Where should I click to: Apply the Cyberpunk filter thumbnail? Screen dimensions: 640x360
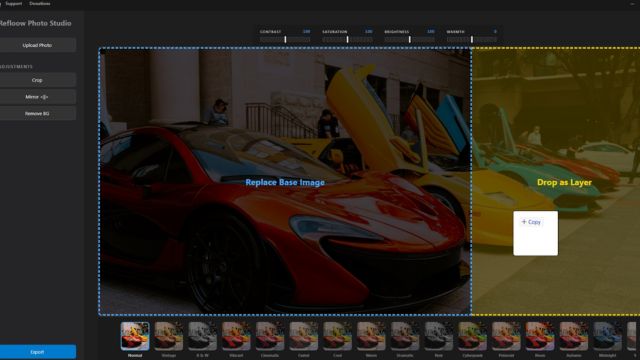coord(472,336)
